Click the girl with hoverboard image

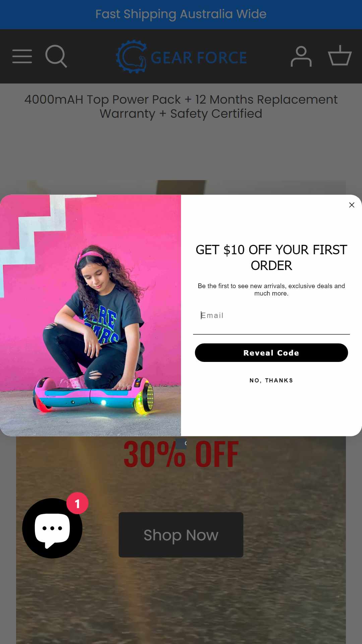[x=90, y=315]
